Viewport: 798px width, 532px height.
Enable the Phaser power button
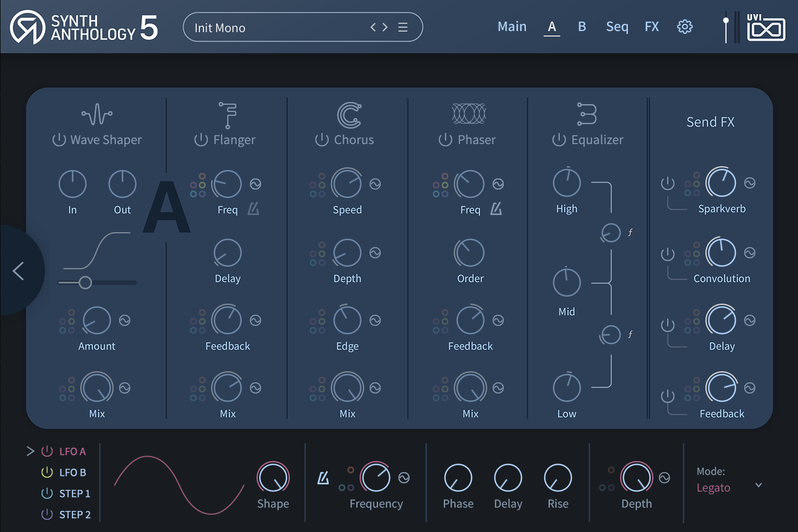coord(445,140)
